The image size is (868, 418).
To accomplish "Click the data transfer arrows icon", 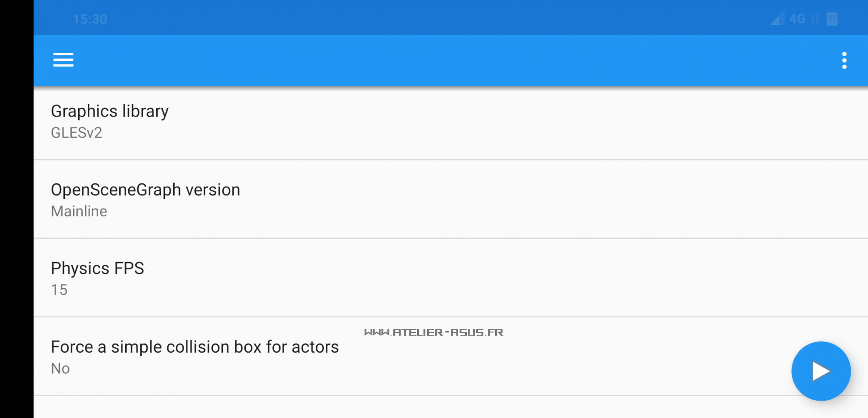I will point(815,19).
